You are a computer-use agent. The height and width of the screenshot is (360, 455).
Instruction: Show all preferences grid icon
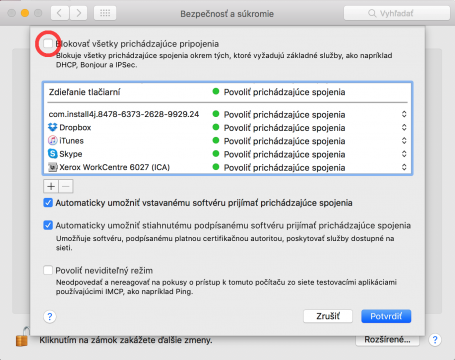[105, 13]
